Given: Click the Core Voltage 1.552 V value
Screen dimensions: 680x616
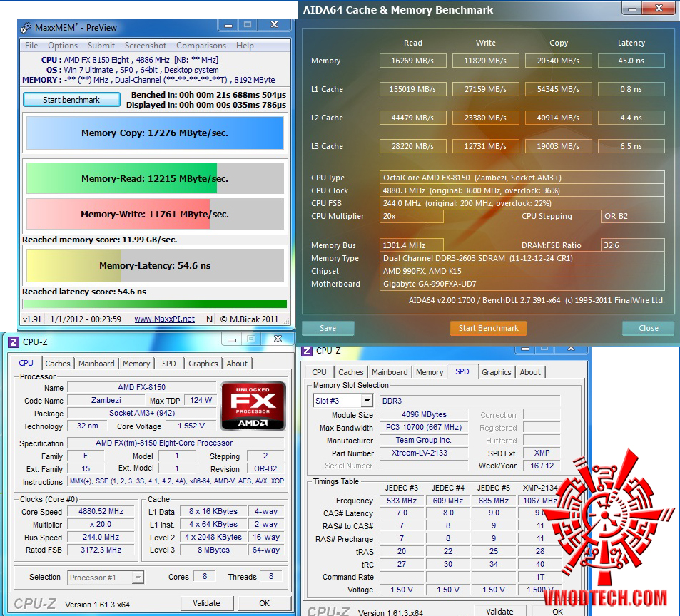Looking at the screenshot, I should [x=191, y=426].
